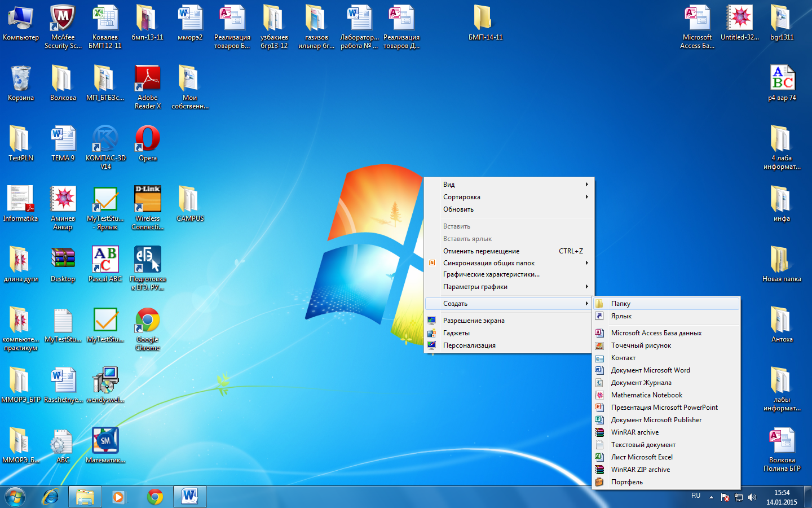This screenshot has height=508, width=812.
Task: Create new Документ Журнала
Action: click(x=666, y=383)
